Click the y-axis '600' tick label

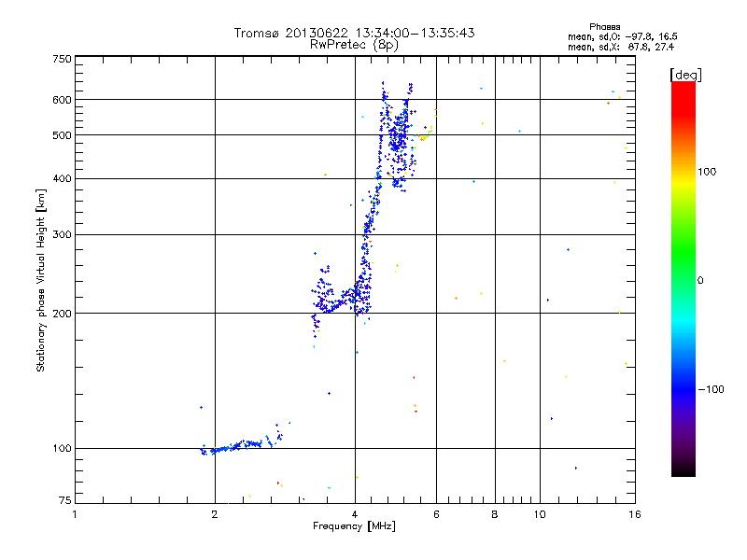pos(63,100)
